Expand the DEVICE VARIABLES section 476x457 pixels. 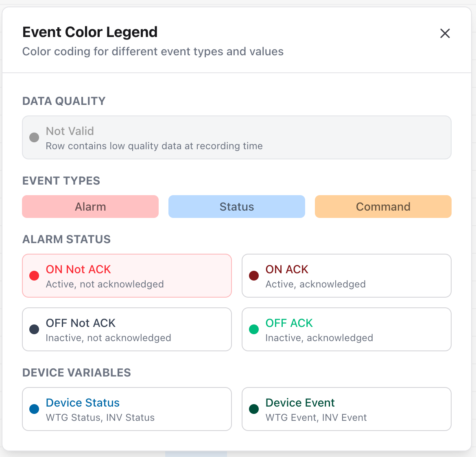76,373
